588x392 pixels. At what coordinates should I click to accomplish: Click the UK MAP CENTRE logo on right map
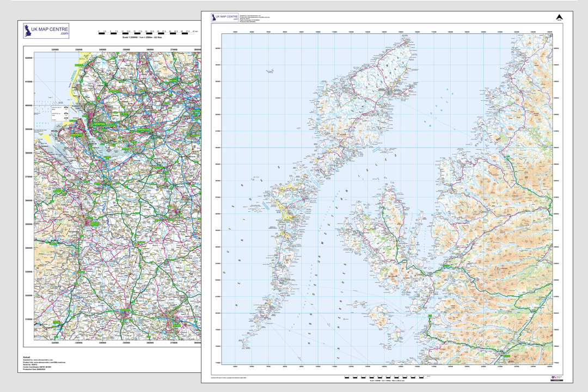[x=225, y=17]
